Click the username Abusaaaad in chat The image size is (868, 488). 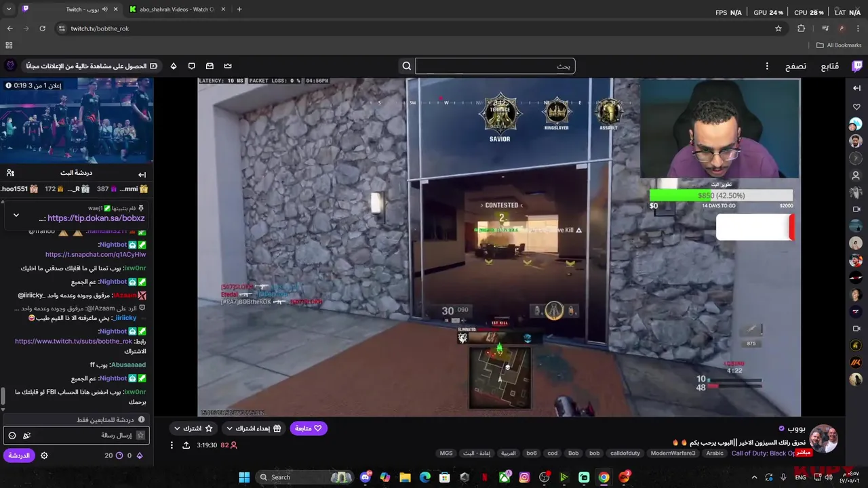pos(127,365)
